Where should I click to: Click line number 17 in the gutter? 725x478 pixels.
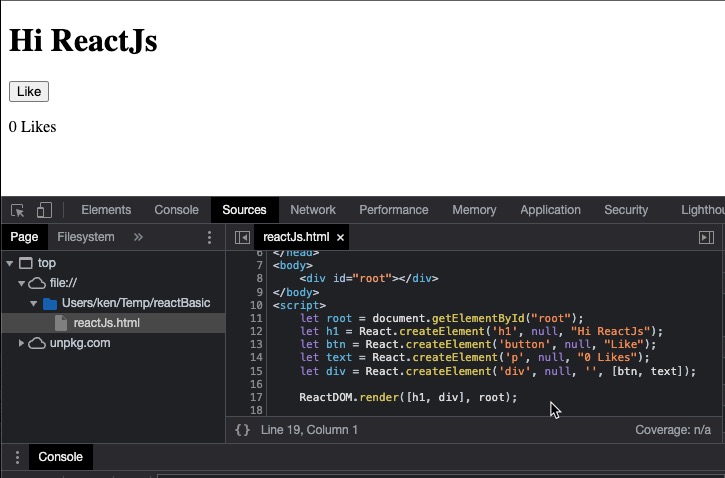(256, 398)
